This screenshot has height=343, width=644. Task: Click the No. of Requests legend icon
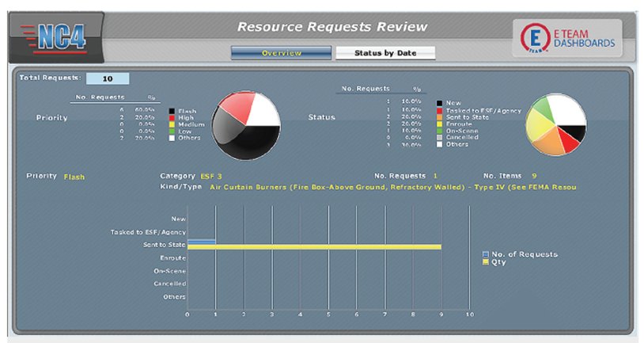pyautogui.click(x=486, y=254)
